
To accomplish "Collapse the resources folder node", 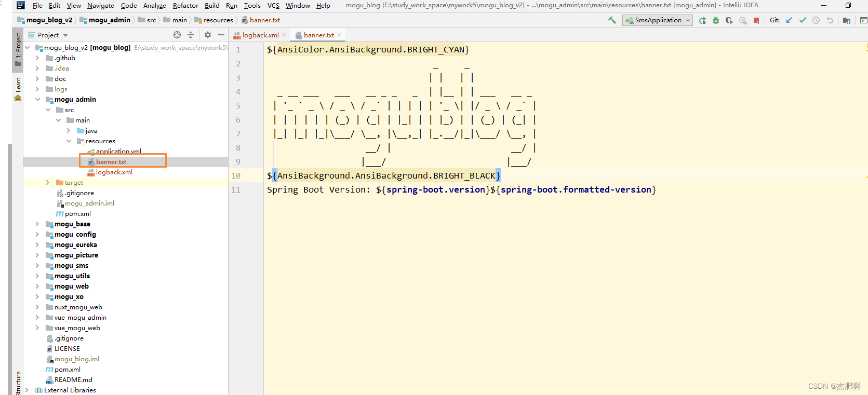I will 69,141.
